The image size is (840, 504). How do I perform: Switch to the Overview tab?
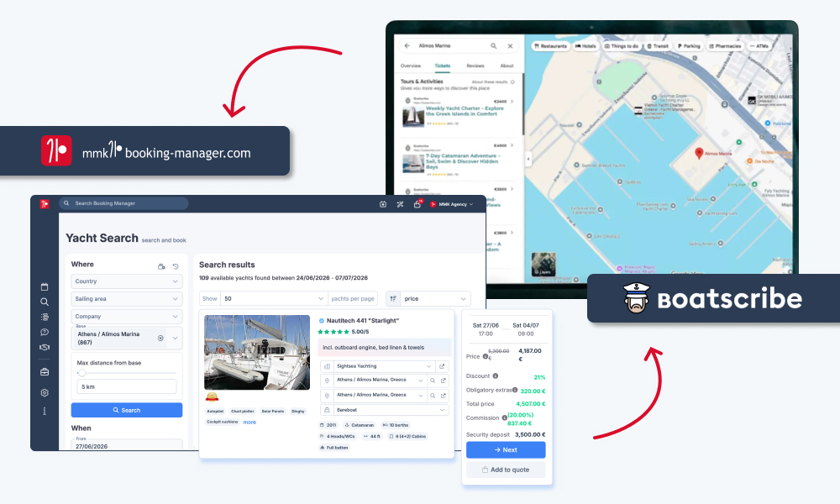point(411,66)
